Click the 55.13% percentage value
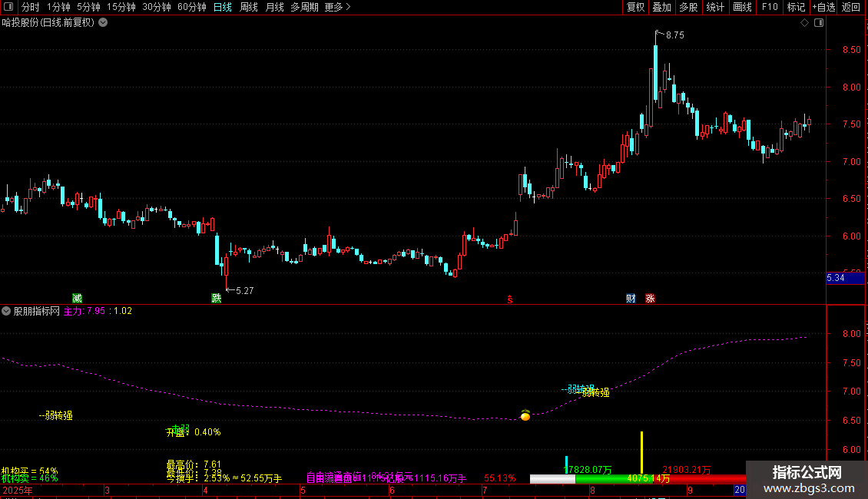This screenshot has width=868, height=499. click(500, 478)
